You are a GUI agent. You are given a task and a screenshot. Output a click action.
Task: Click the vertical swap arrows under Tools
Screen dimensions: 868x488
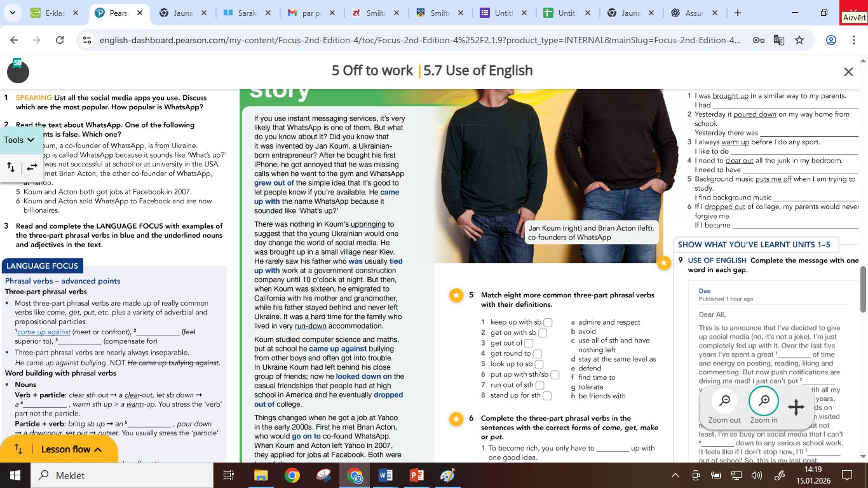(11, 167)
